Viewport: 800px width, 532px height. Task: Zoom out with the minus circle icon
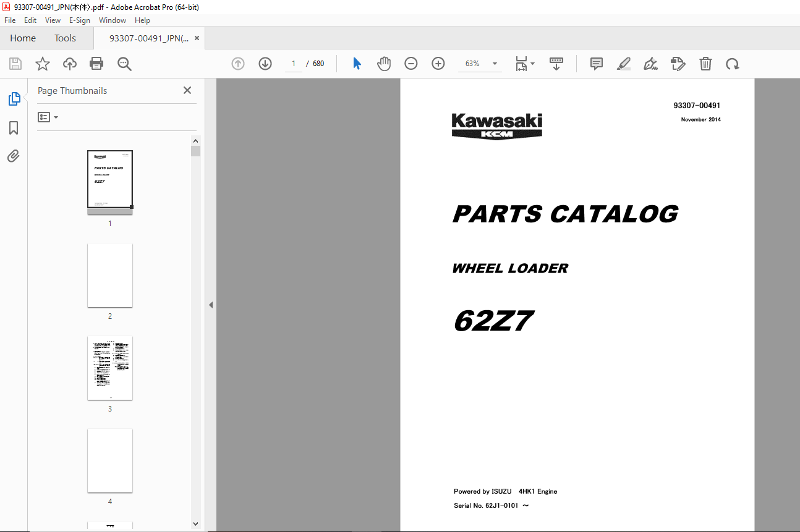point(411,64)
